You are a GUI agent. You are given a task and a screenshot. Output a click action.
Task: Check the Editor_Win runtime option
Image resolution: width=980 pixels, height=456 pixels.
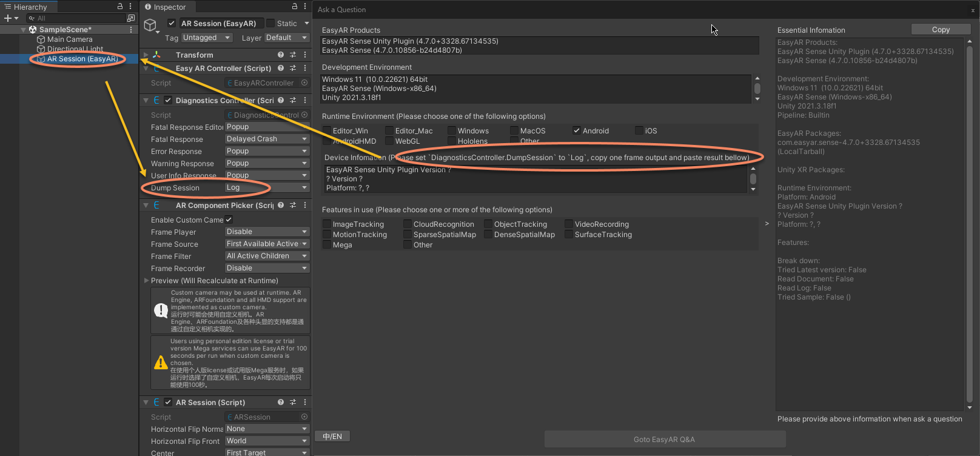(327, 130)
